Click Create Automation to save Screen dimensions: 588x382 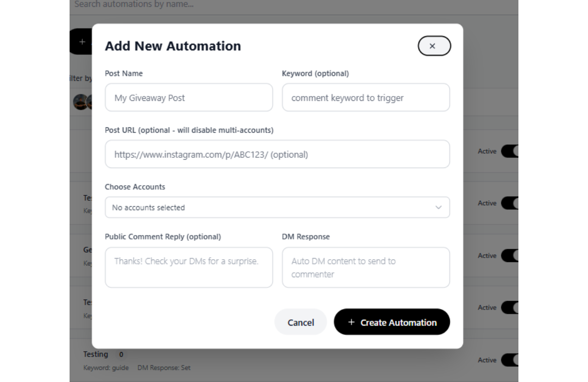(x=392, y=322)
